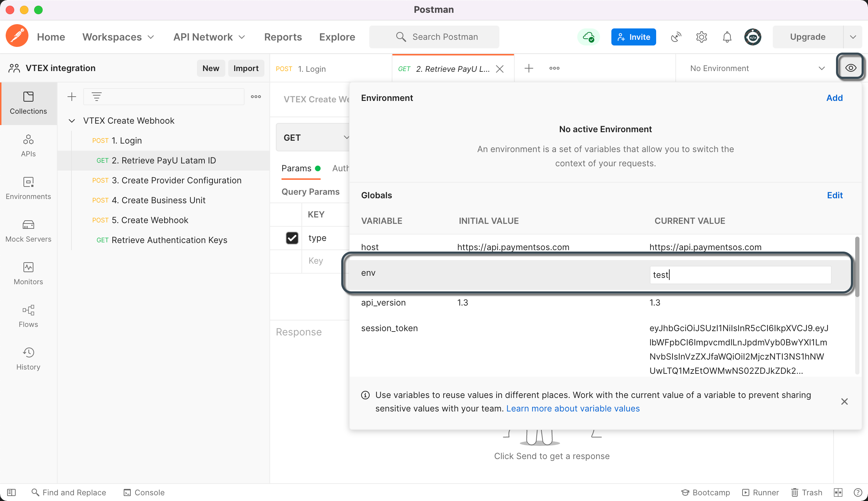Open the user avatar menu
The height and width of the screenshot is (501, 868).
[753, 37]
